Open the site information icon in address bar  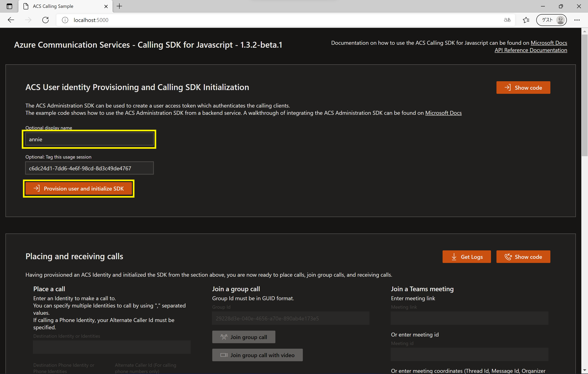(x=65, y=20)
